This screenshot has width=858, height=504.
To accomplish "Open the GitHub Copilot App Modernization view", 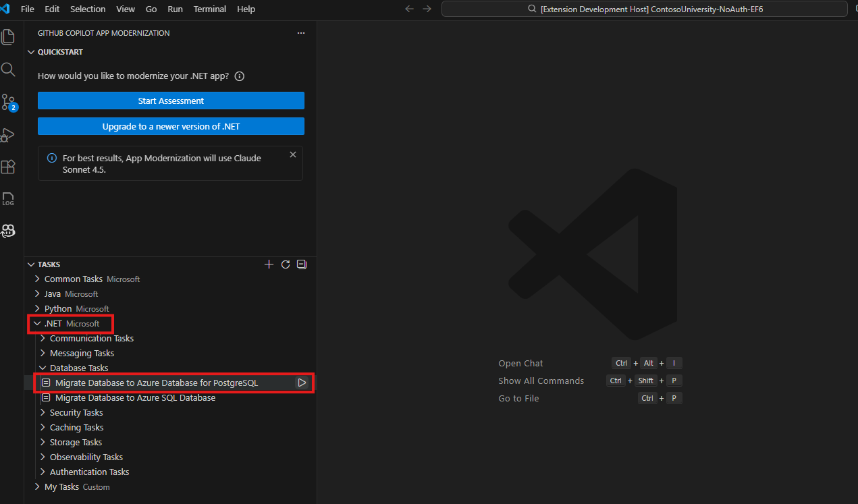I will (x=8, y=231).
